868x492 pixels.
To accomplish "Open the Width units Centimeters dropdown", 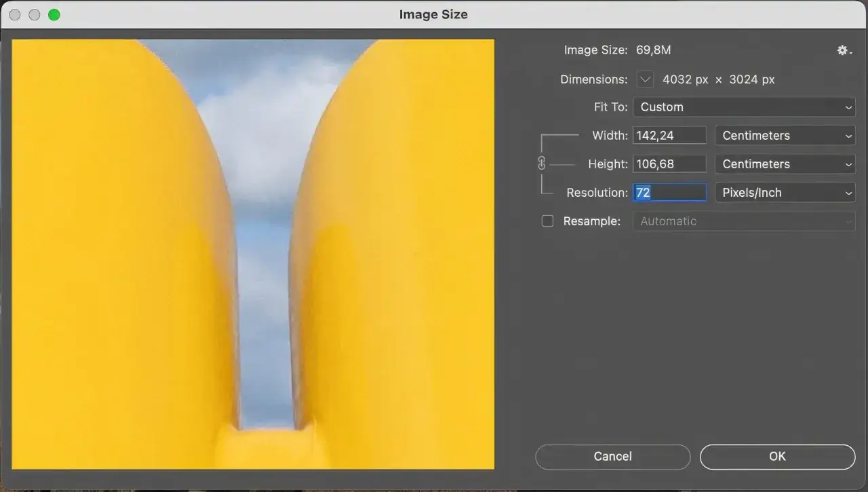I will [785, 136].
